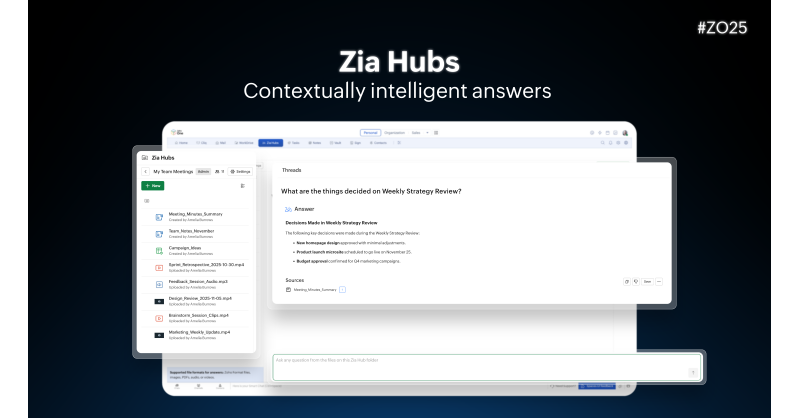Copy the answer with copy icon
800x418 pixels.
point(627,282)
